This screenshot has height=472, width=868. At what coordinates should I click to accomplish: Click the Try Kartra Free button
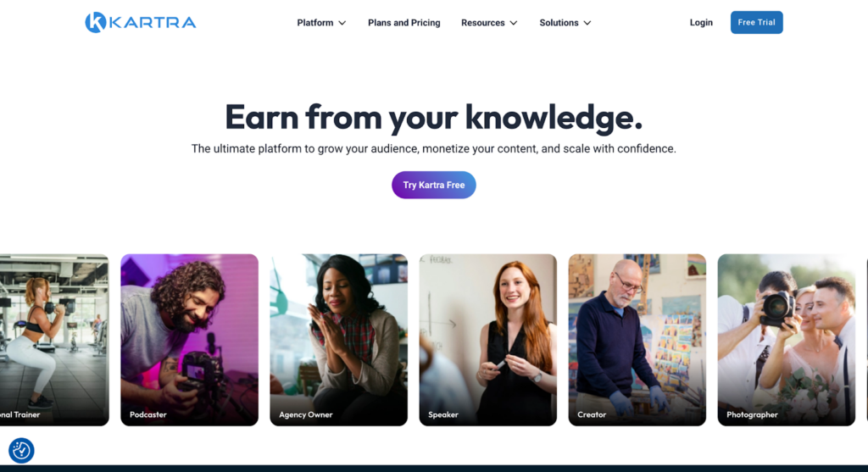433,185
